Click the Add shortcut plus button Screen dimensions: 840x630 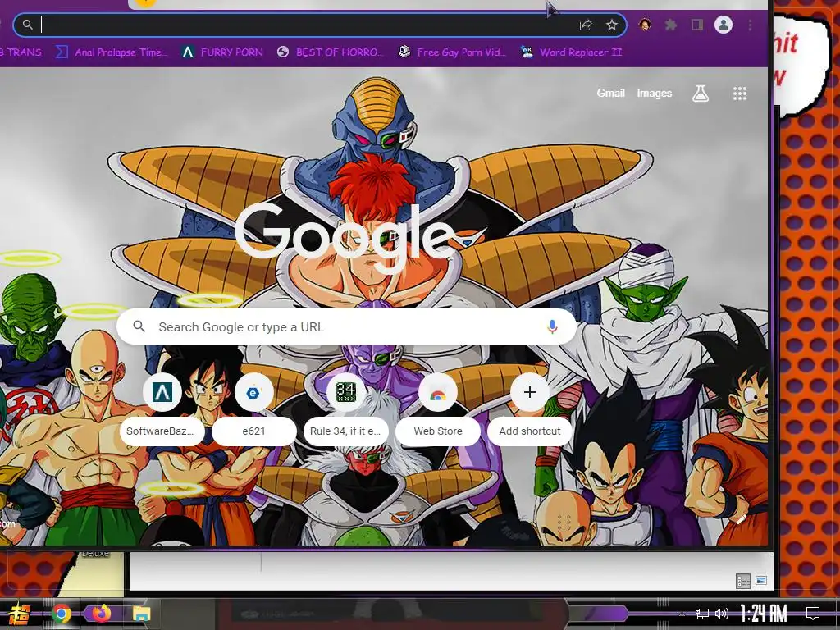[529, 393]
